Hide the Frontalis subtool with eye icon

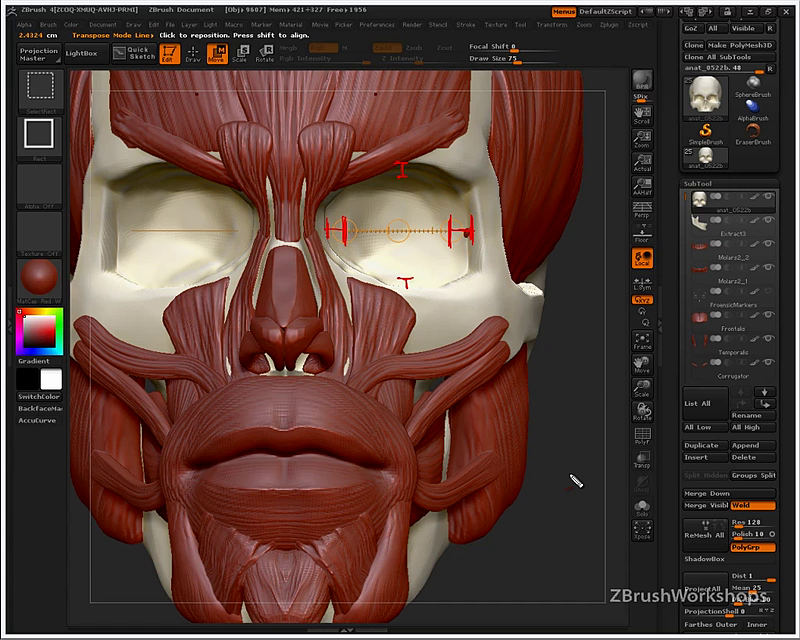pyautogui.click(x=768, y=315)
